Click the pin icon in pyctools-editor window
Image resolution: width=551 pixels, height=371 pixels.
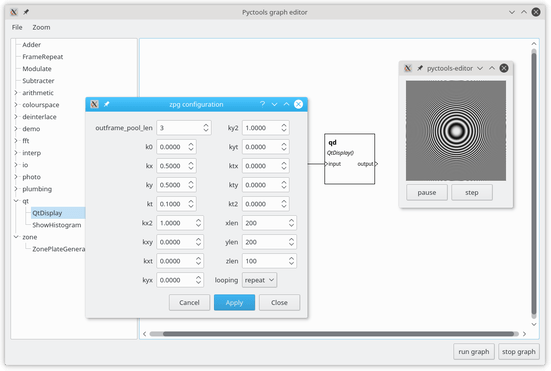tap(420, 68)
